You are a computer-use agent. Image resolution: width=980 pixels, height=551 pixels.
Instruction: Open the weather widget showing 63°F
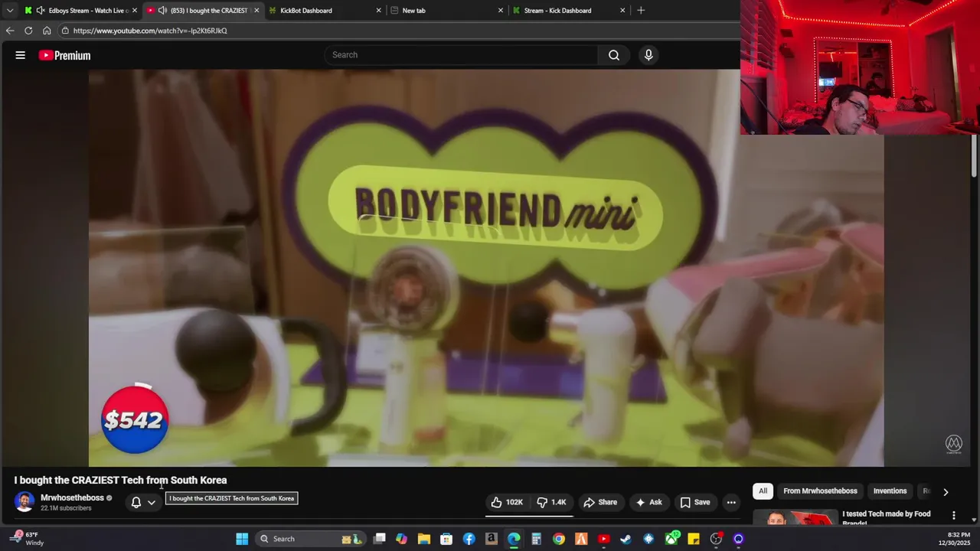coord(27,539)
